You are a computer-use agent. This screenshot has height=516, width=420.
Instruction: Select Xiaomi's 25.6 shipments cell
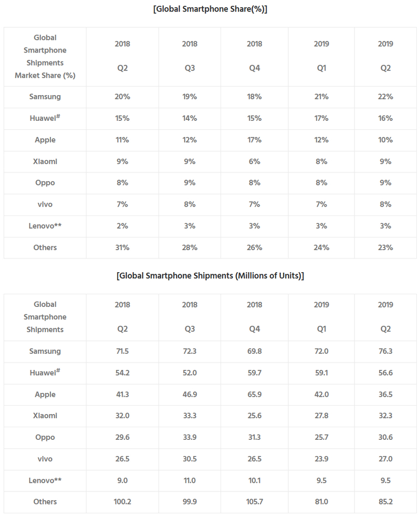(254, 416)
